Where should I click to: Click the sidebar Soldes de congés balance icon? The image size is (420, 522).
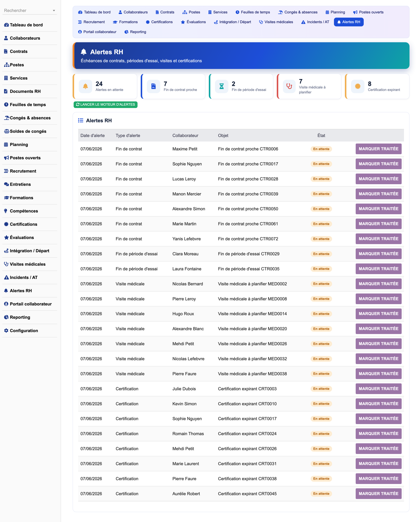tap(6, 131)
